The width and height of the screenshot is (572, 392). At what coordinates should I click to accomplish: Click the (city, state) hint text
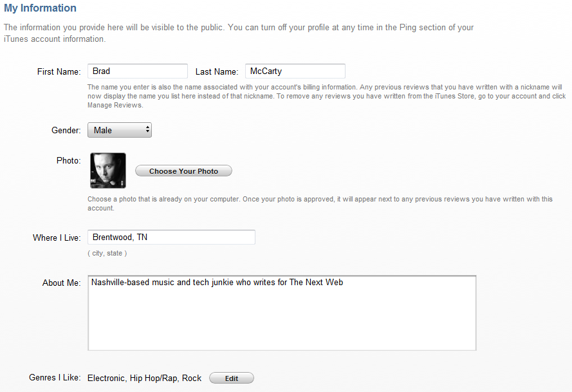107,254
